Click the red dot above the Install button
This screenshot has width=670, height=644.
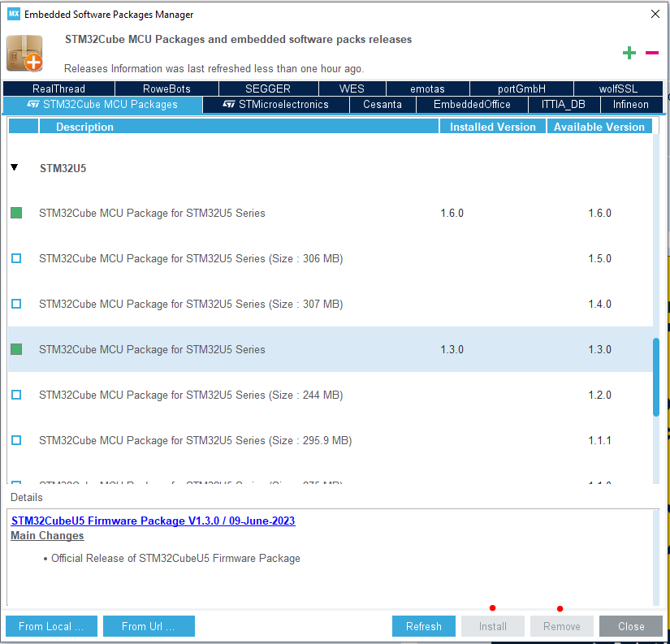[x=493, y=607]
